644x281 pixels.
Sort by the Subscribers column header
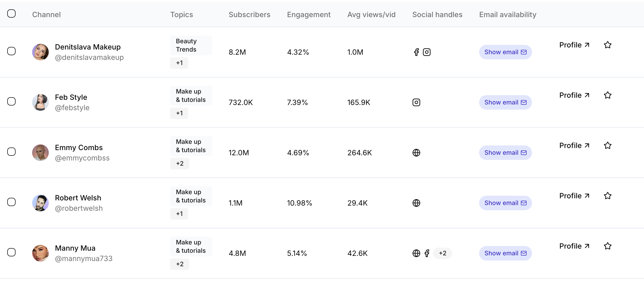249,15
